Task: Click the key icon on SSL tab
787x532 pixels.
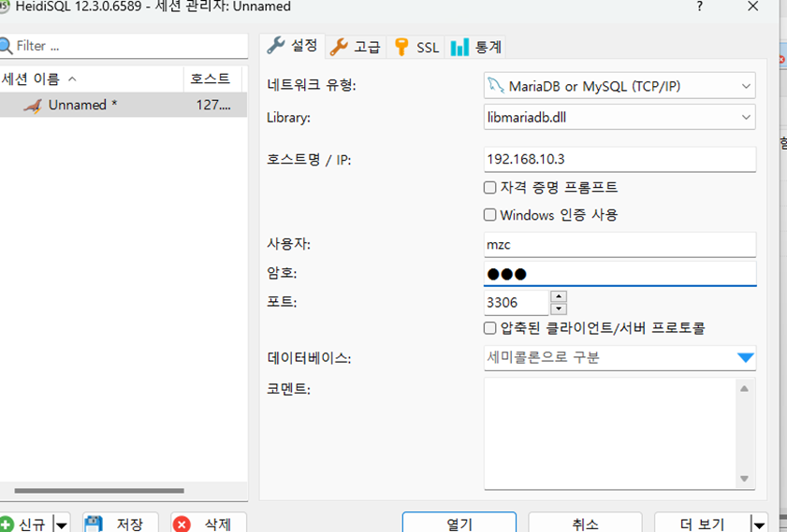Action: point(401,47)
